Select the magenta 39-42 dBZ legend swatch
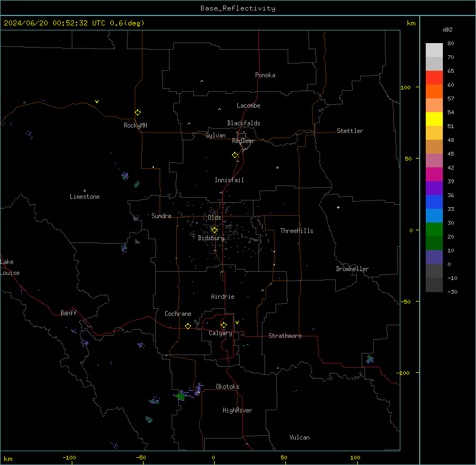The image size is (476, 465). 434,174
